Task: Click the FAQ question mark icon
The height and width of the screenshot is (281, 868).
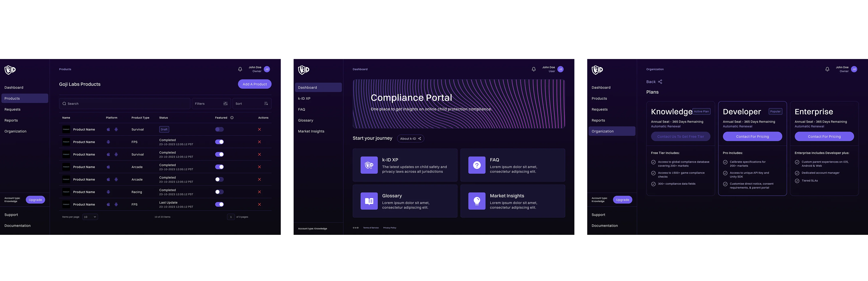Action: [477, 165]
